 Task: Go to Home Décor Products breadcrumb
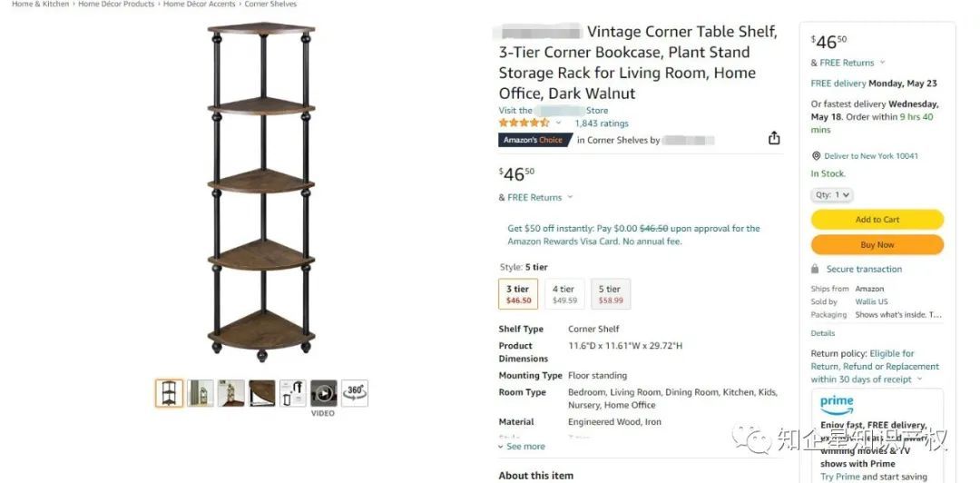(116, 5)
